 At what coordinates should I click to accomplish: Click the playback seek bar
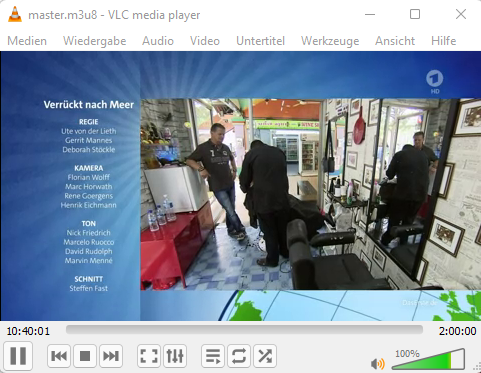tap(244, 330)
